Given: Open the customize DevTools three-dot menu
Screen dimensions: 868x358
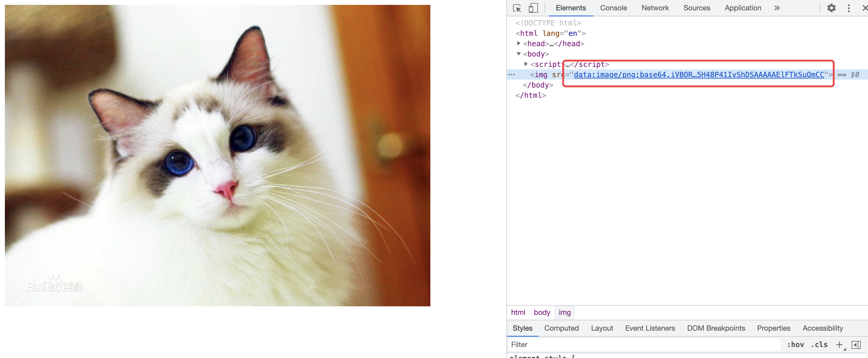Looking at the screenshot, I should (849, 8).
